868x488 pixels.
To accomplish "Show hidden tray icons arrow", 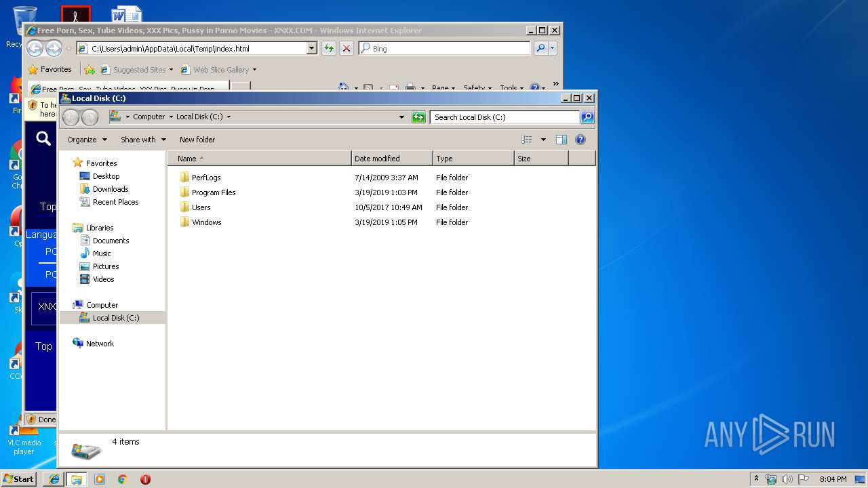I will pyautogui.click(x=756, y=479).
